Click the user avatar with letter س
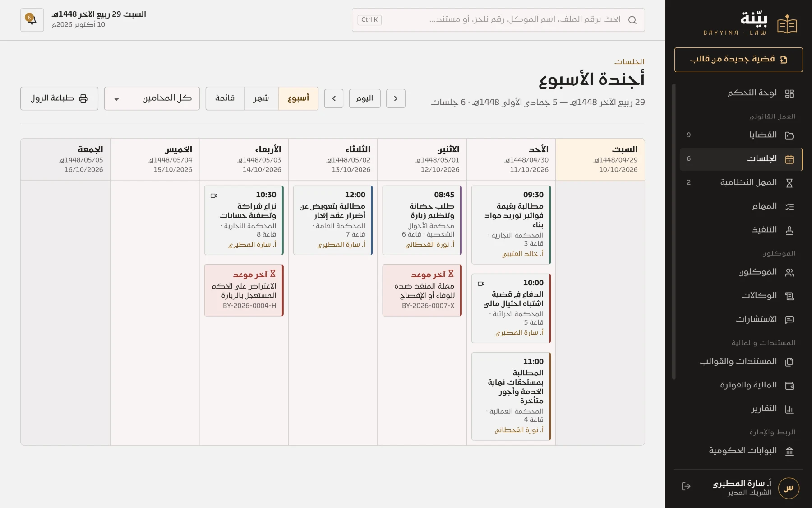Screen dimensions: 812x508 [789, 488]
